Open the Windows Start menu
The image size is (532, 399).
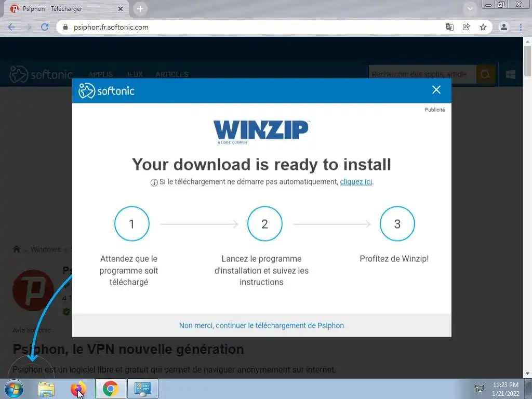(x=14, y=389)
